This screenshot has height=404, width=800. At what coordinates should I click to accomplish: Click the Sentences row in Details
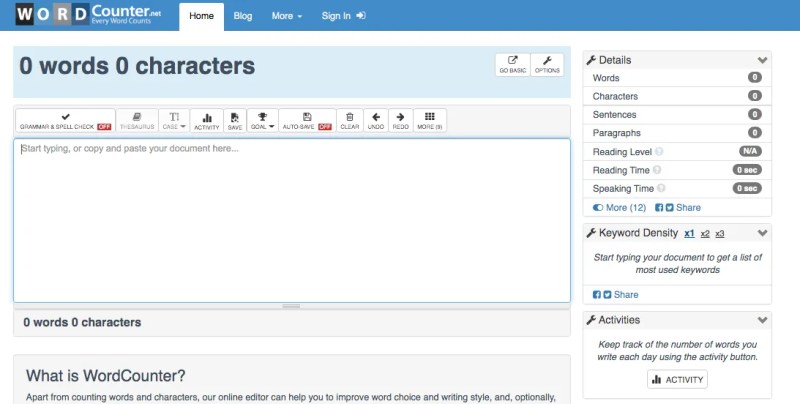677,114
